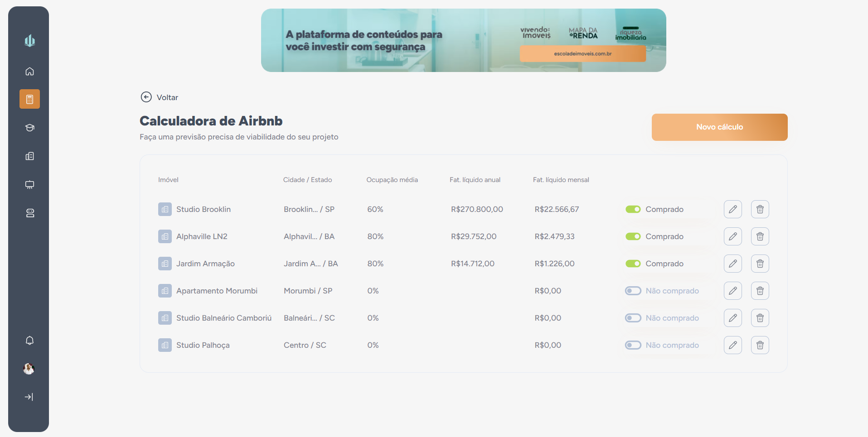868x437 pixels.
Task: Enable Comprado for Apartamento Morumbi
Action: point(633,290)
